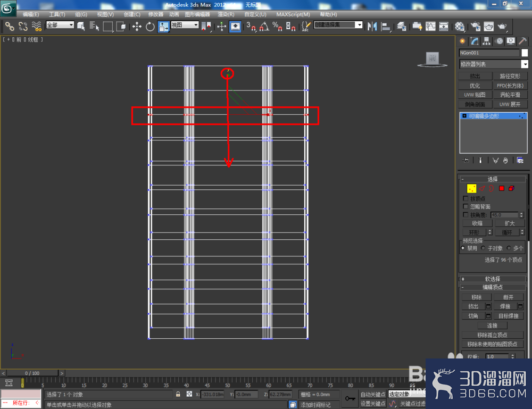Viewport: 532px width, 409px height.
Task: Toggle 自动关键点 auto key mode
Action: (372, 394)
